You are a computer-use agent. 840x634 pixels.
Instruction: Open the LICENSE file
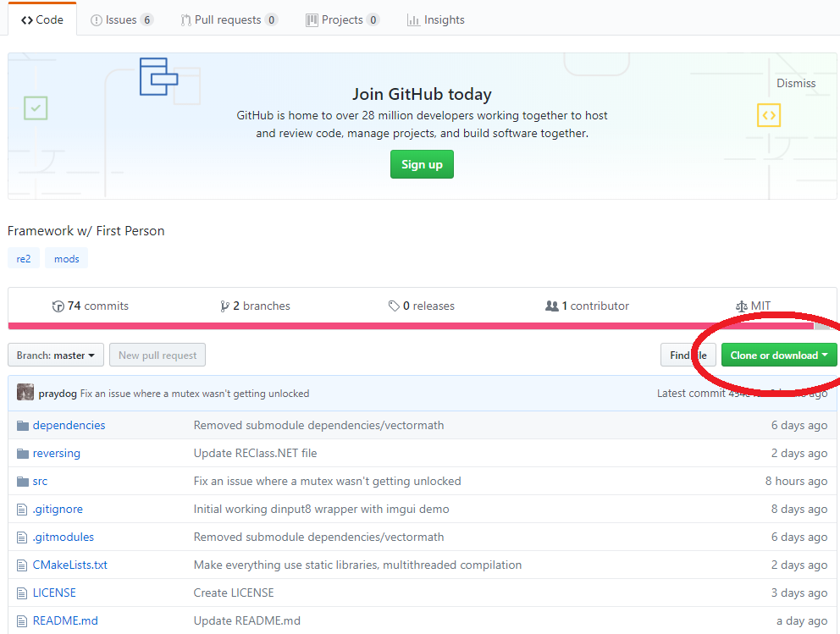[x=54, y=593]
